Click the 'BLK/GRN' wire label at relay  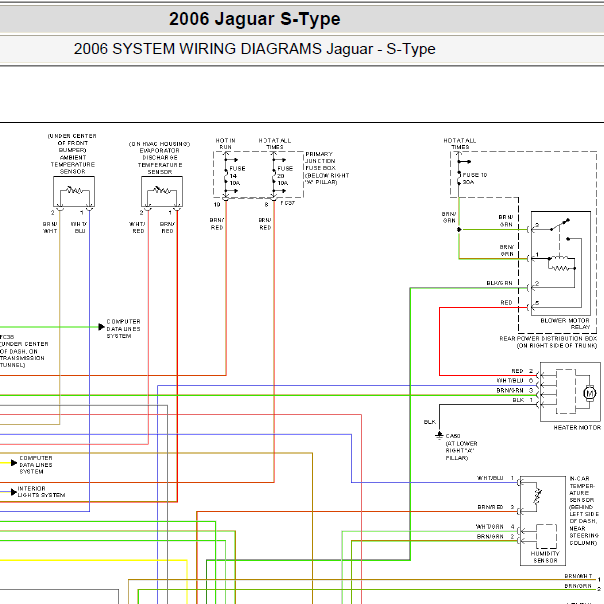coord(499,283)
